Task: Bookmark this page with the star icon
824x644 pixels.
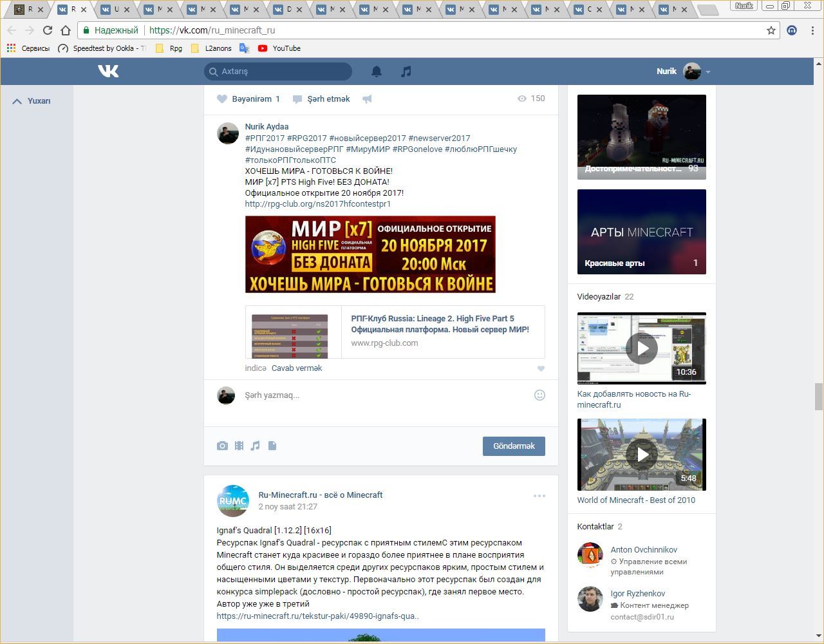Action: point(771,30)
